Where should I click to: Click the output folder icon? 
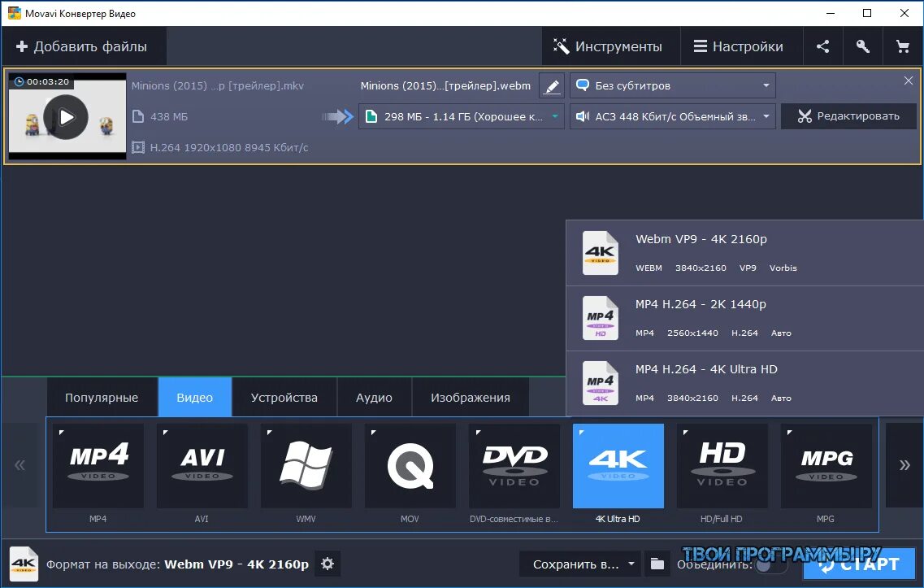point(657,564)
